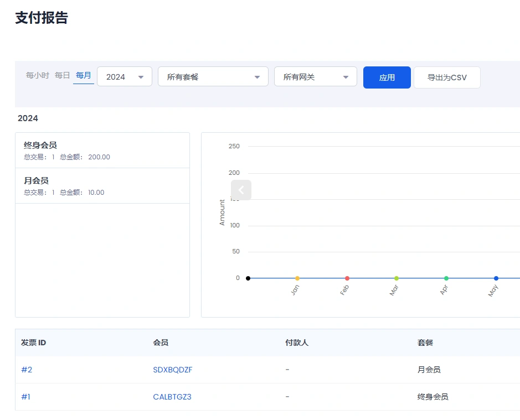
Task: Open invoice #2 details
Action: point(27,370)
